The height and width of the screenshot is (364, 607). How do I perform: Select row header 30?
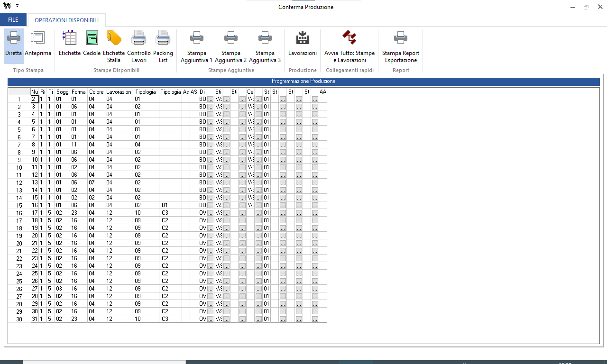[x=19, y=319]
